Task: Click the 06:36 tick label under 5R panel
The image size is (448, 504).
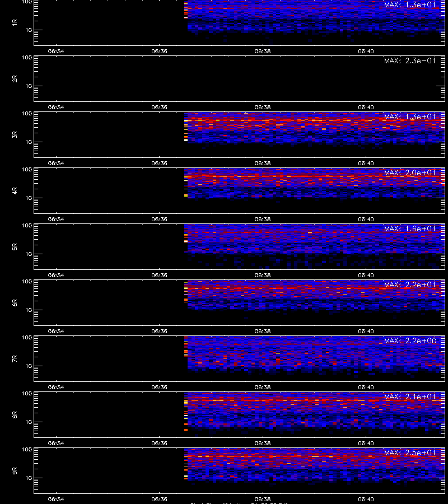Action: click(x=159, y=275)
